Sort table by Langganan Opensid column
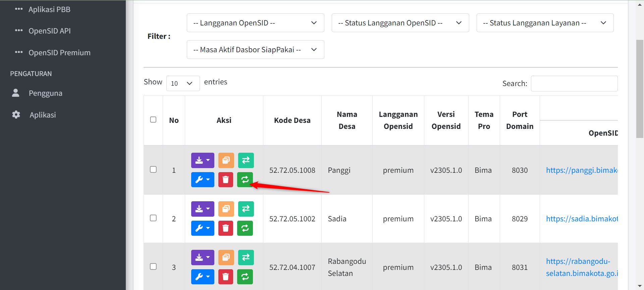 click(398, 120)
